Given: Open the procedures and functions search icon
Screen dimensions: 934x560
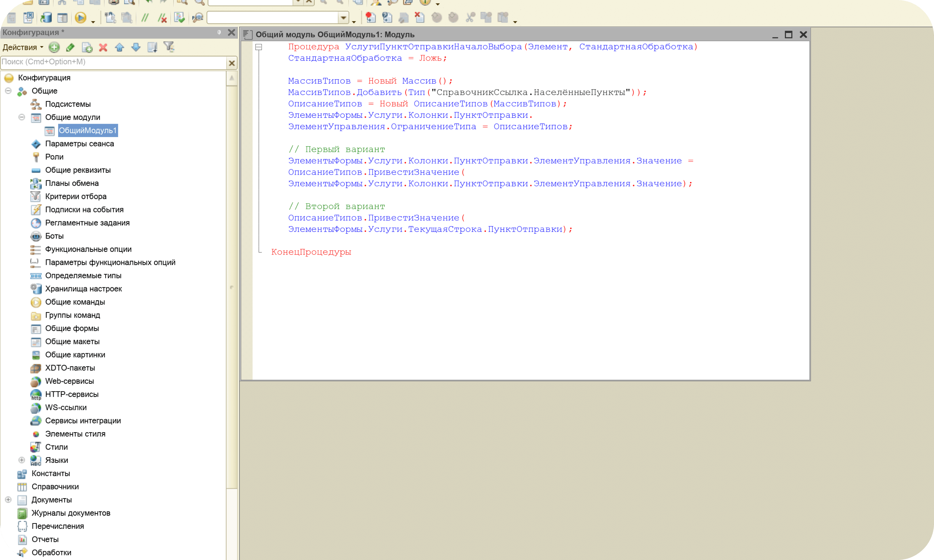Looking at the screenshot, I should pyautogui.click(x=197, y=18).
